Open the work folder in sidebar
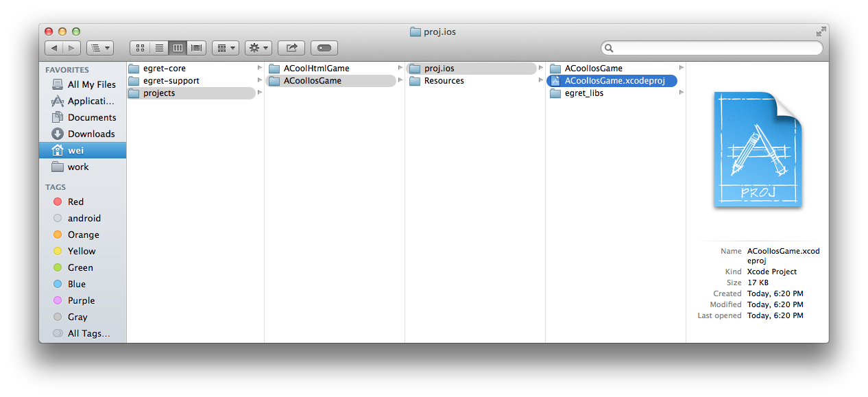The image size is (868, 397). [x=83, y=167]
